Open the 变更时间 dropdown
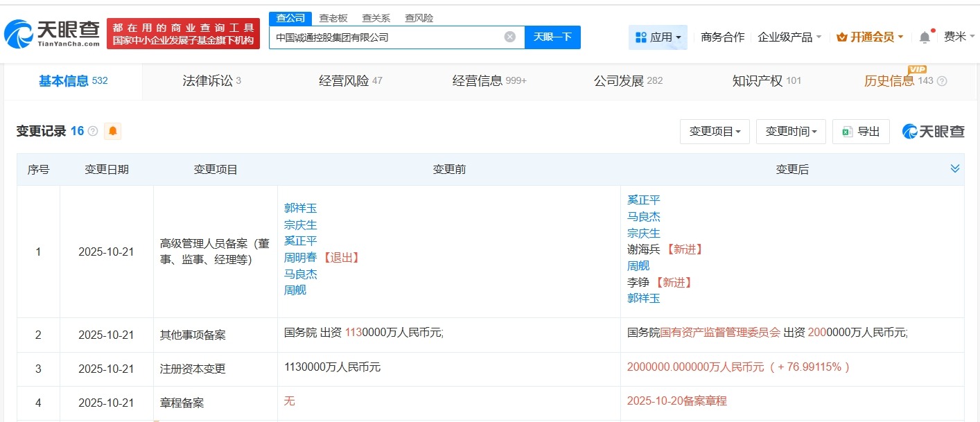The width and height of the screenshot is (980, 422). coord(791,131)
